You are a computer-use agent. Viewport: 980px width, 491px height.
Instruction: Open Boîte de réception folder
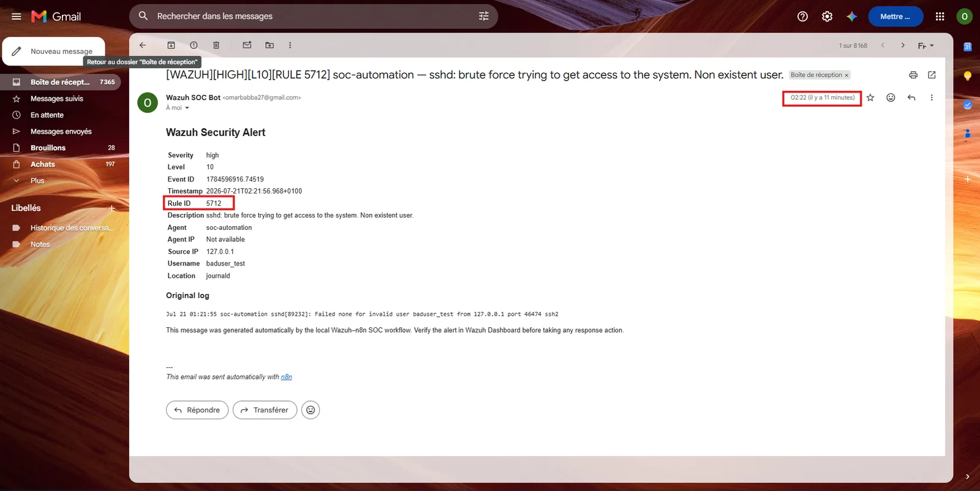(x=61, y=82)
